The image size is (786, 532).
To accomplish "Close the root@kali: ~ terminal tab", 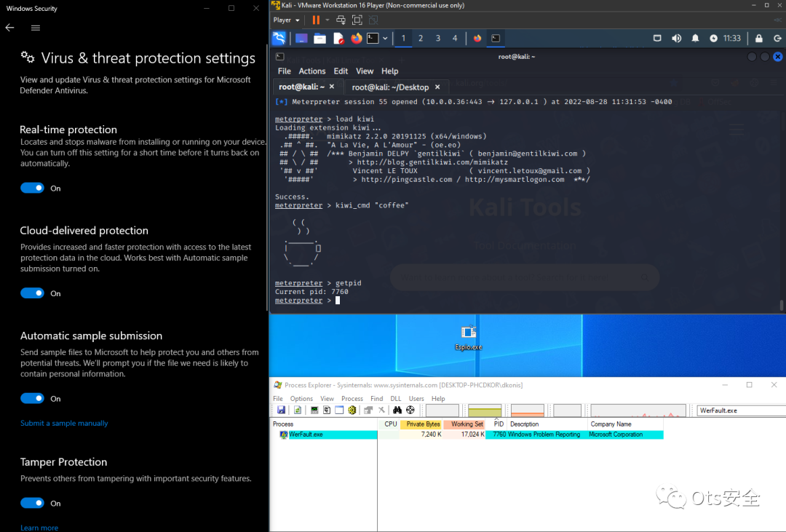I will click(x=331, y=87).
